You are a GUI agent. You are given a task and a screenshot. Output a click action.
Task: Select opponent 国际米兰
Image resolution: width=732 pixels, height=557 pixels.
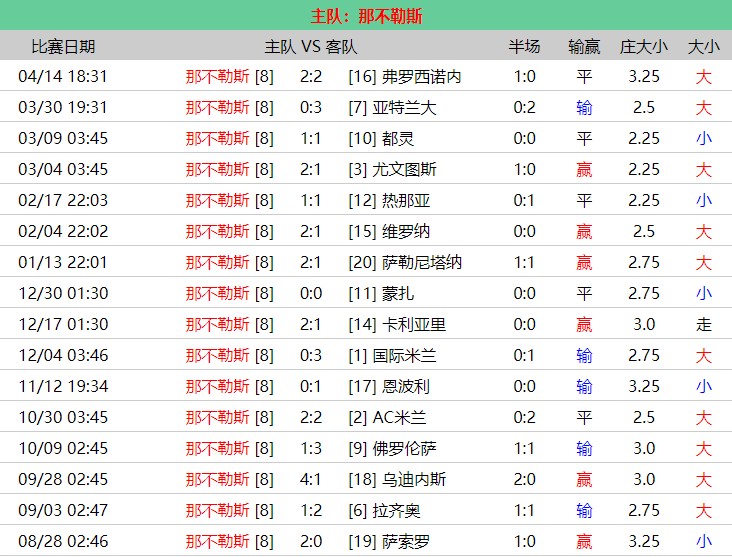pos(405,355)
